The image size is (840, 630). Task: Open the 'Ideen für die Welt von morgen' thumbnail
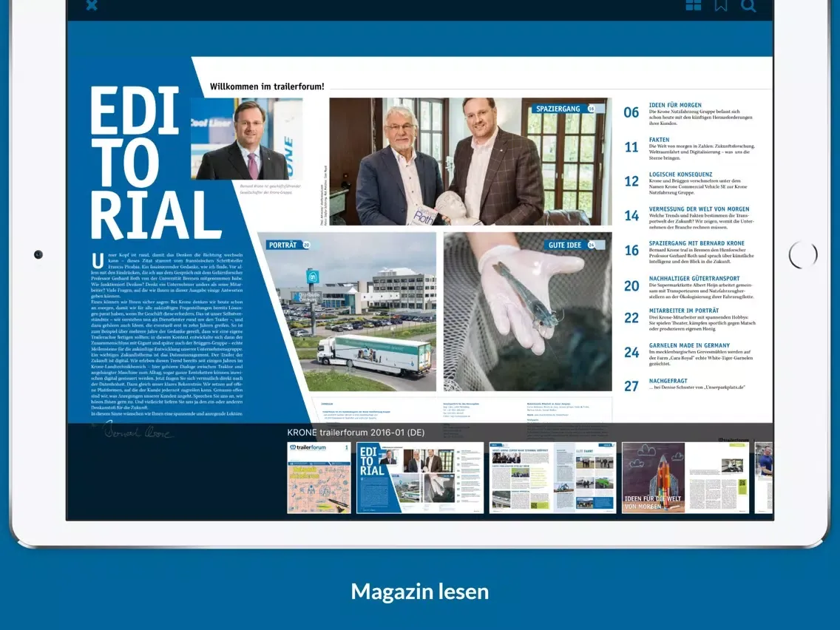click(x=685, y=478)
